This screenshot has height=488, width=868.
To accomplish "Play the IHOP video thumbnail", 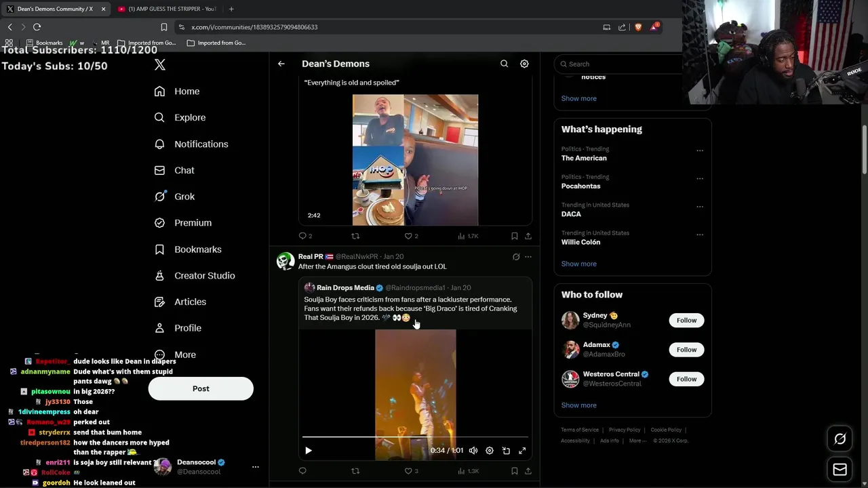I will tap(415, 160).
